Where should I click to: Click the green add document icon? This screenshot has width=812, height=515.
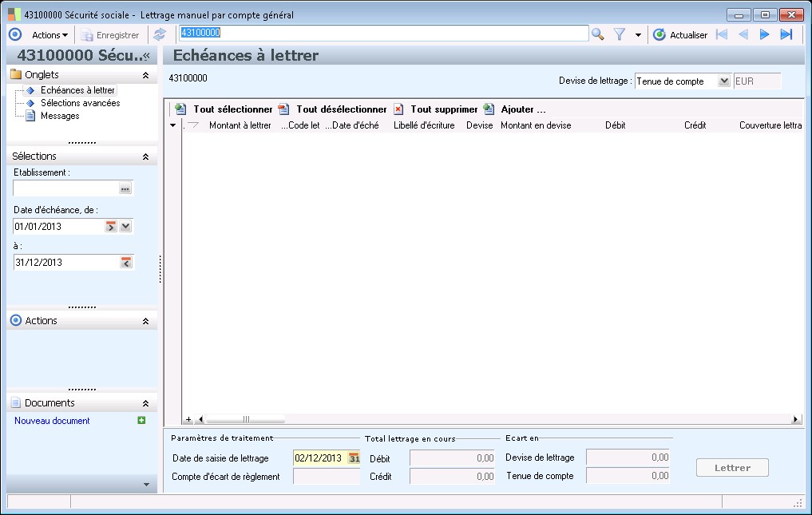point(141,420)
